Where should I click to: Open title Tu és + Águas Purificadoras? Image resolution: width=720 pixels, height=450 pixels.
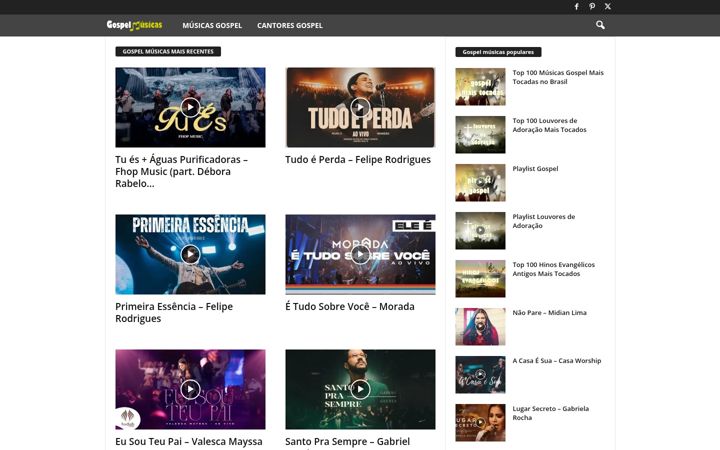tap(181, 171)
